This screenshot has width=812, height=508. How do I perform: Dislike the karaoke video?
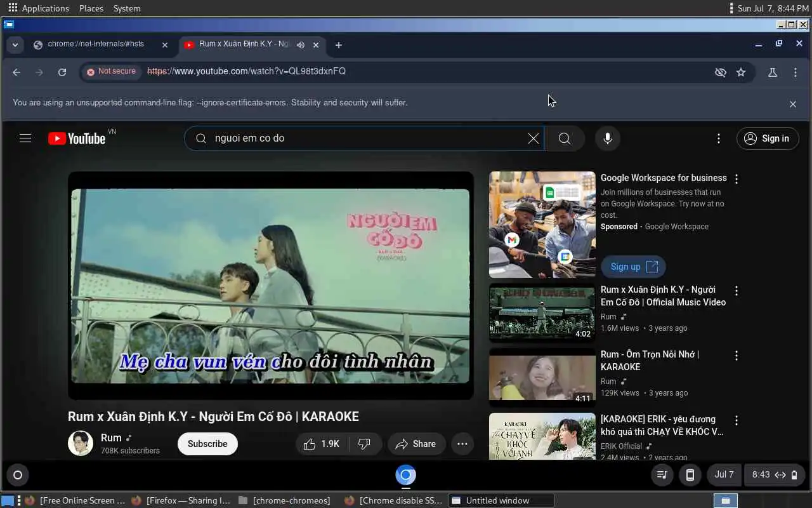(x=365, y=444)
